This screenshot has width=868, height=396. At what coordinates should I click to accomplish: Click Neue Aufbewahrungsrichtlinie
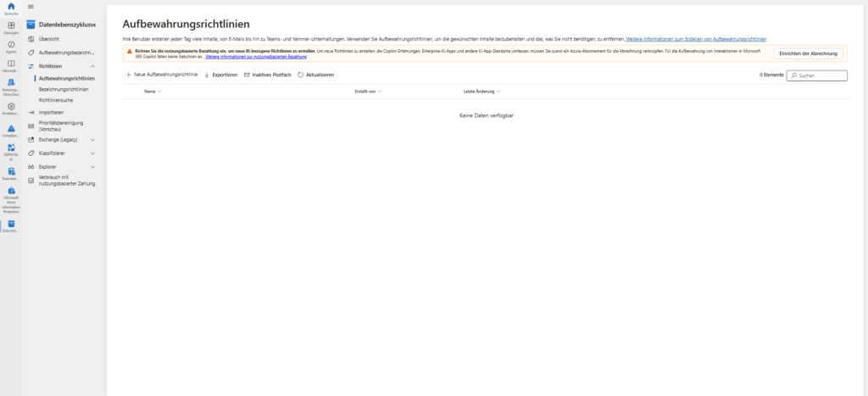tap(161, 75)
